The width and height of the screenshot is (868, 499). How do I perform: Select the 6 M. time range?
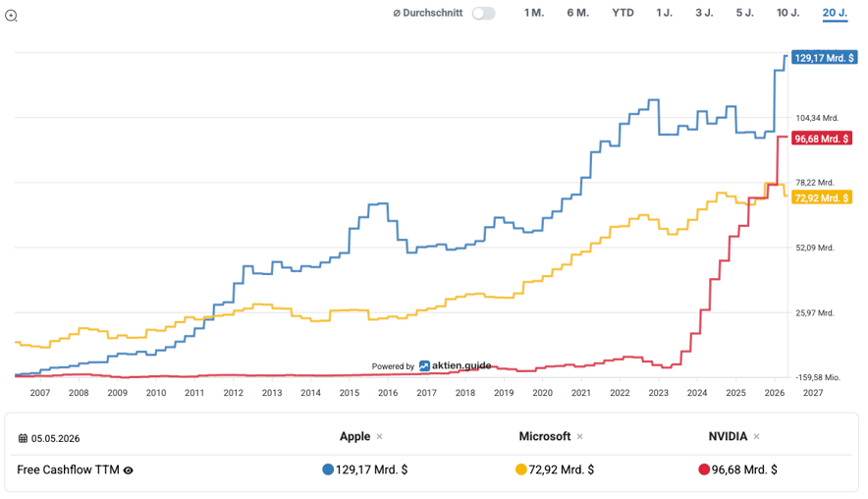tap(577, 13)
